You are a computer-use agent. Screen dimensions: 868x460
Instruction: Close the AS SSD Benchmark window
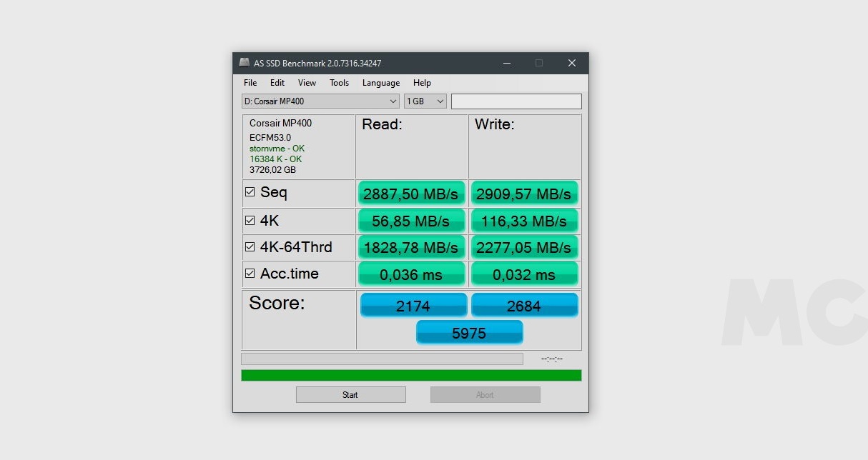coord(571,63)
